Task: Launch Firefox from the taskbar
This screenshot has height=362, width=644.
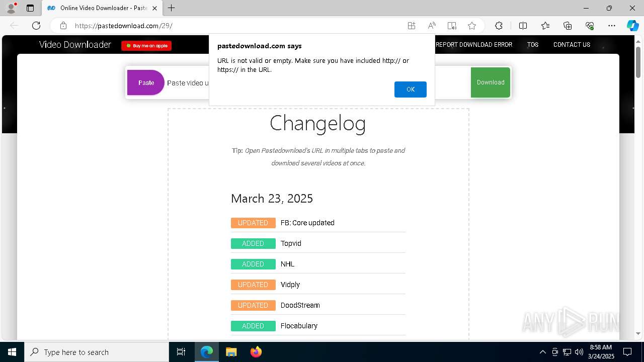Action: (x=256, y=352)
